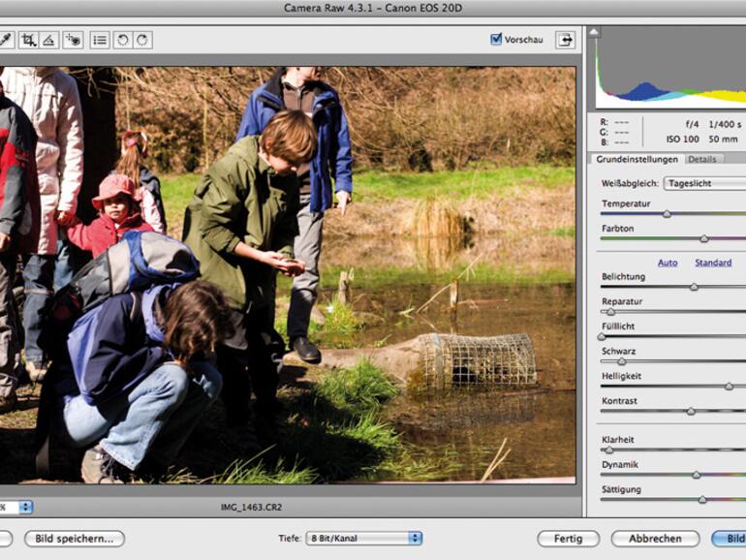Click the R: color readout value

621,123
